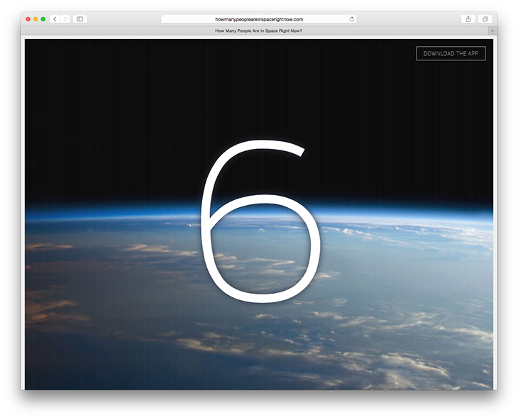Open a new tab with plus button
Image resolution: width=518 pixels, height=420 pixels.
pyautogui.click(x=492, y=31)
